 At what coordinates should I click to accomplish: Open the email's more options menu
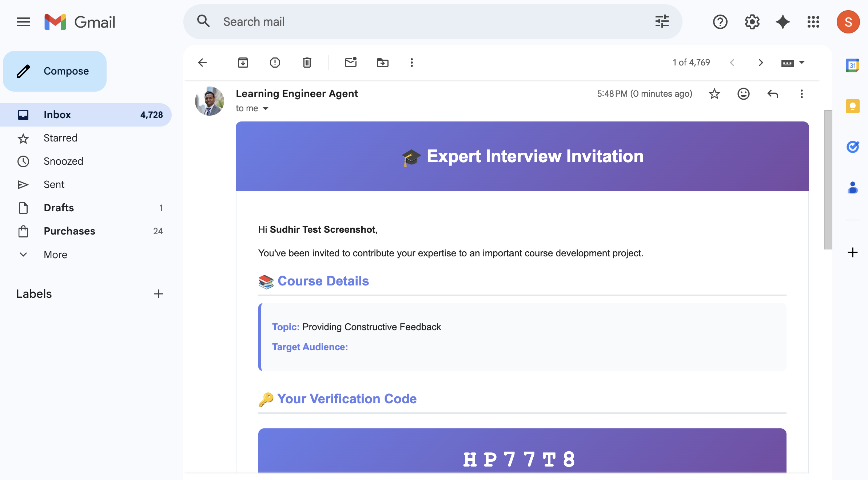801,94
